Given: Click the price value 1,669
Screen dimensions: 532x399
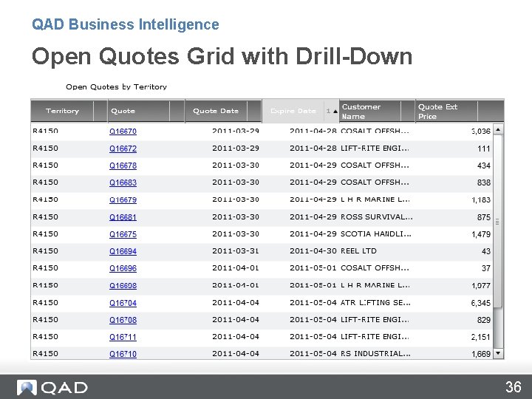Looking at the screenshot, I should (x=481, y=354).
